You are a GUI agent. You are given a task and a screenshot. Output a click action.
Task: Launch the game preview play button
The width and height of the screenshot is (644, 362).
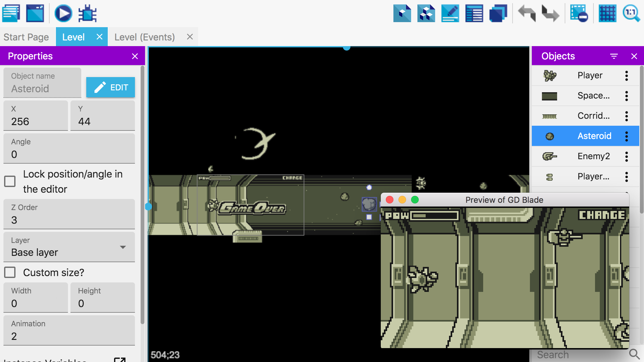click(63, 13)
